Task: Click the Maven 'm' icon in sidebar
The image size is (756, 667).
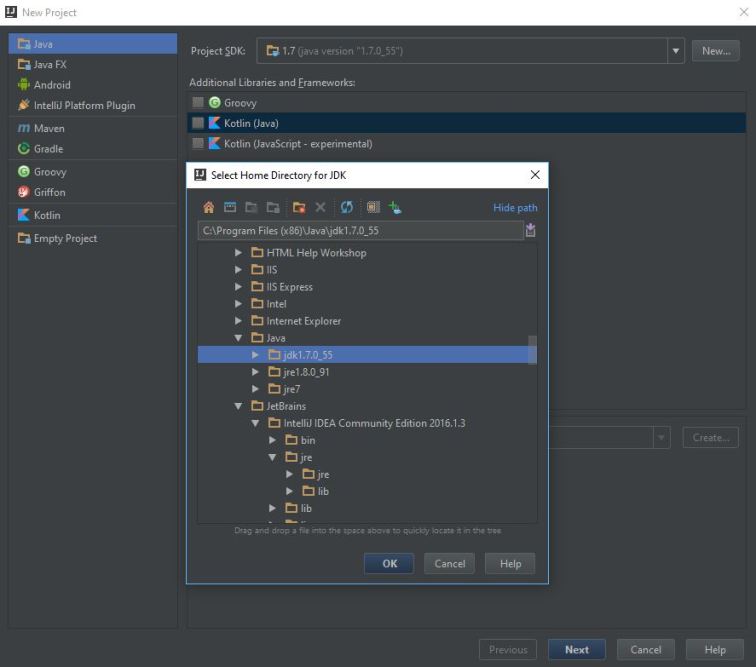Action: click(x=24, y=128)
